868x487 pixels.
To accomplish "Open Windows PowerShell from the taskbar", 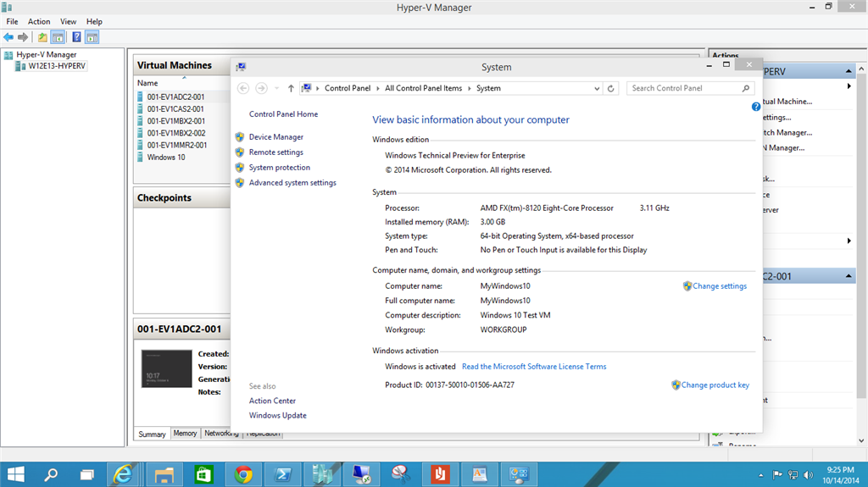I will (x=283, y=474).
